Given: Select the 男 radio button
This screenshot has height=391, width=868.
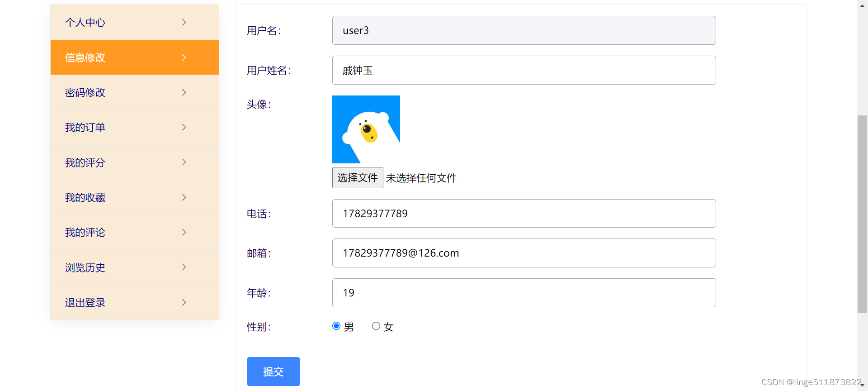Looking at the screenshot, I should tap(336, 326).
